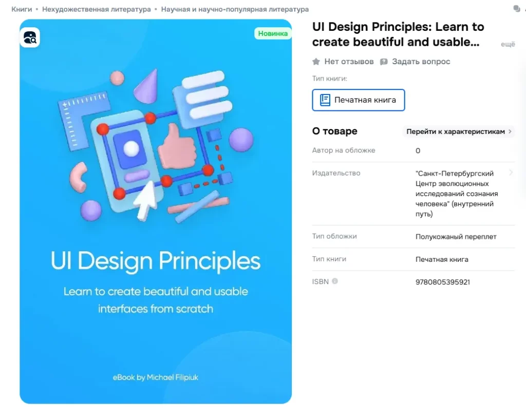Click the ISBN info icon
The width and height of the screenshot is (526, 420).
pyautogui.click(x=335, y=281)
